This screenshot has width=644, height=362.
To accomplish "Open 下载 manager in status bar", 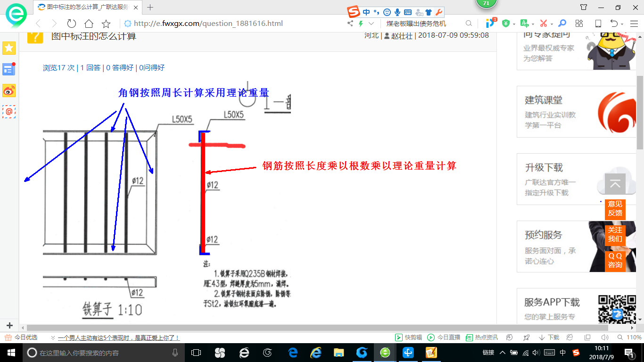I will click(548, 337).
